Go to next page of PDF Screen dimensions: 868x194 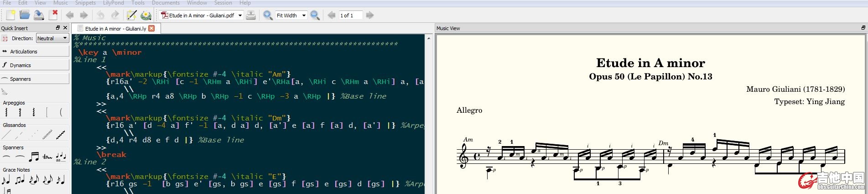tap(370, 15)
